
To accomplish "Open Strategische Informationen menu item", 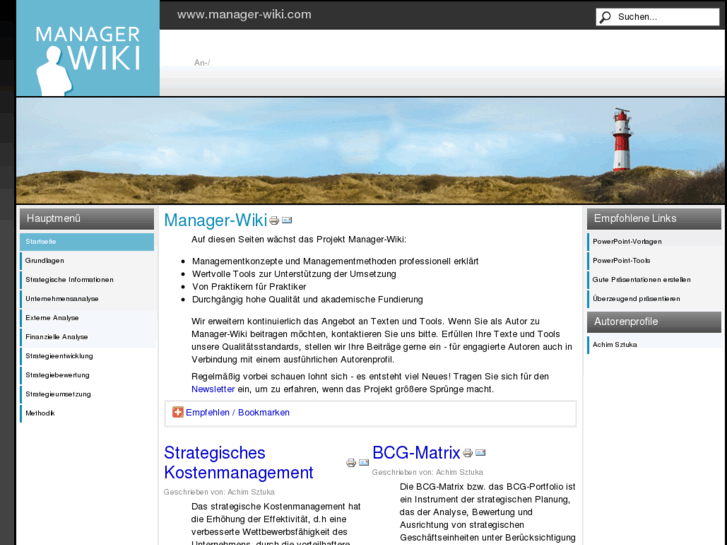I will (x=87, y=280).
